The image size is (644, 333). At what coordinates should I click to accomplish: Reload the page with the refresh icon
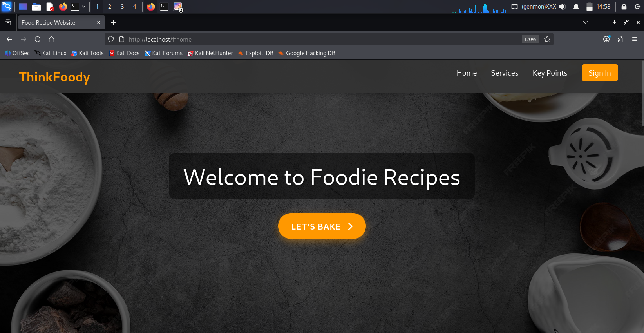pos(38,39)
